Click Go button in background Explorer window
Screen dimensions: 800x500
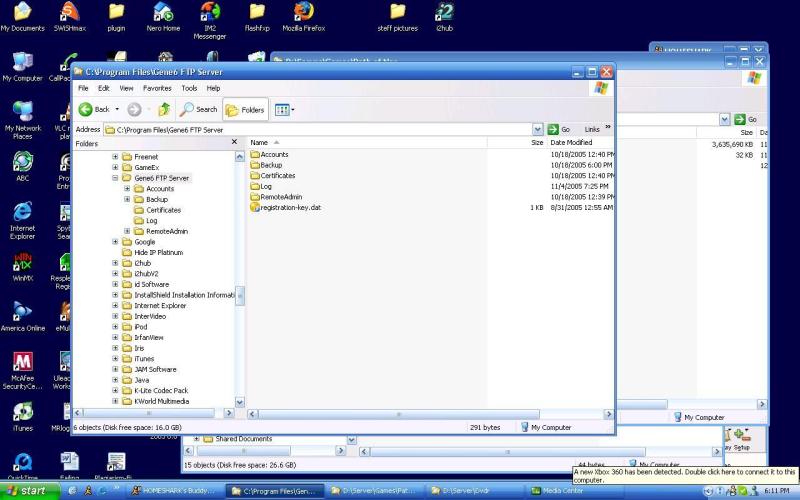pos(745,119)
